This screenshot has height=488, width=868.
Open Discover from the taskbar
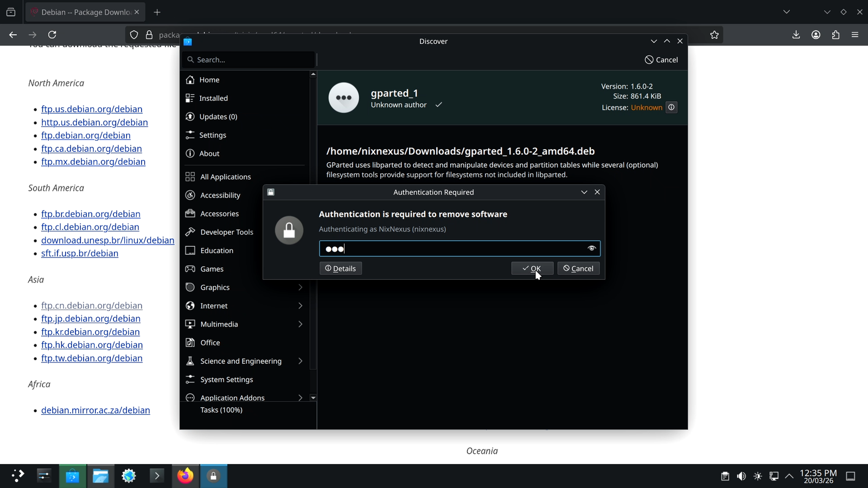tap(73, 476)
